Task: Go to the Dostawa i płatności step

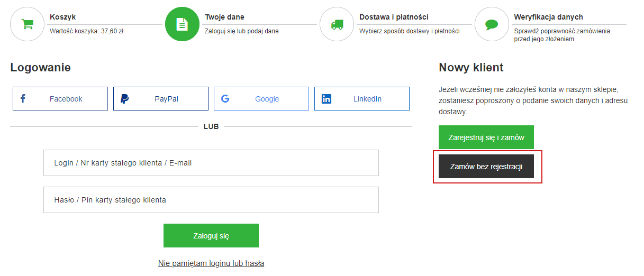Action: (396, 24)
